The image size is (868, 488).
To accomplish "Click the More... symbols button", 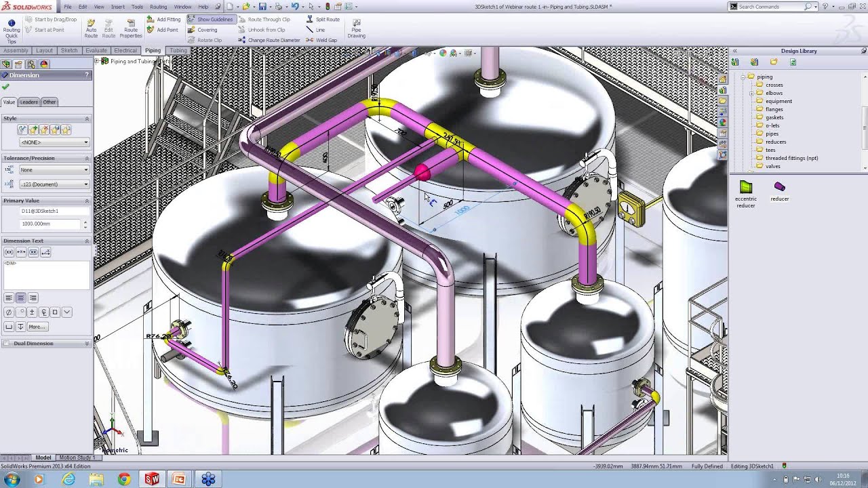I will [37, 327].
